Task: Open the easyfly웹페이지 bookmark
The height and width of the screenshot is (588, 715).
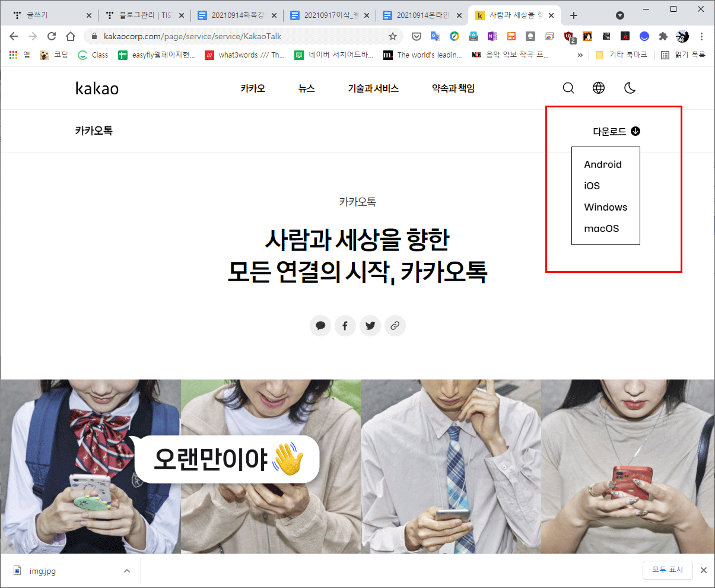Action: (x=157, y=55)
